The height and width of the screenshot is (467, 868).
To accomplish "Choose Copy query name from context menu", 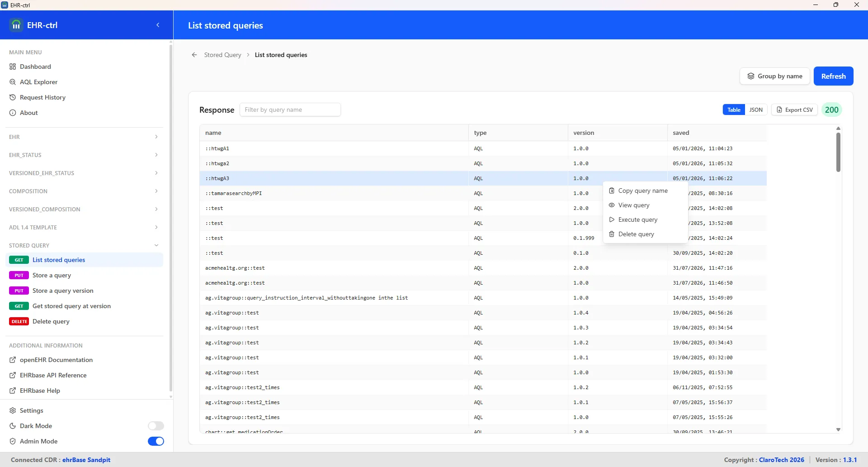I will [x=645, y=191].
